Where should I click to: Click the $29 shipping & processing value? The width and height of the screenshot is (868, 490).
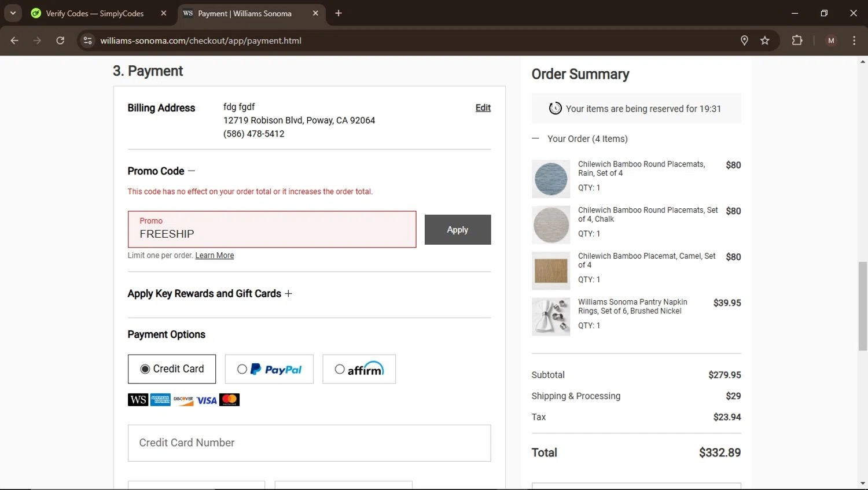click(x=733, y=396)
